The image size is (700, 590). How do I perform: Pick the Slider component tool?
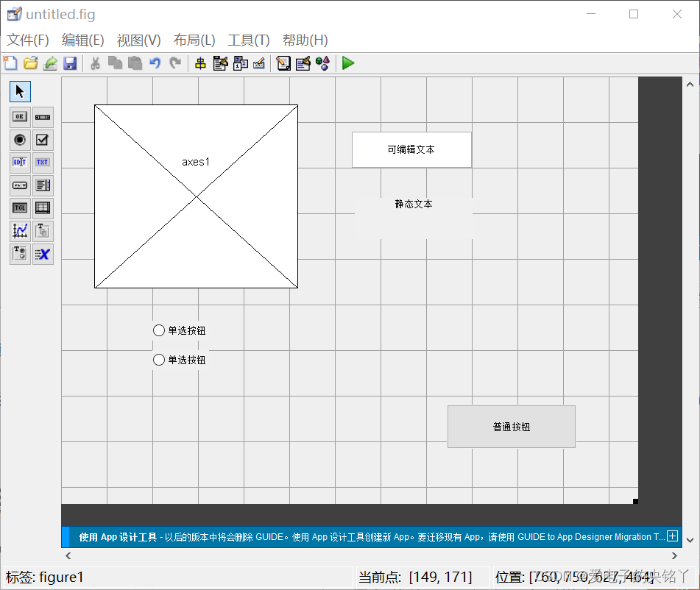[x=43, y=117]
